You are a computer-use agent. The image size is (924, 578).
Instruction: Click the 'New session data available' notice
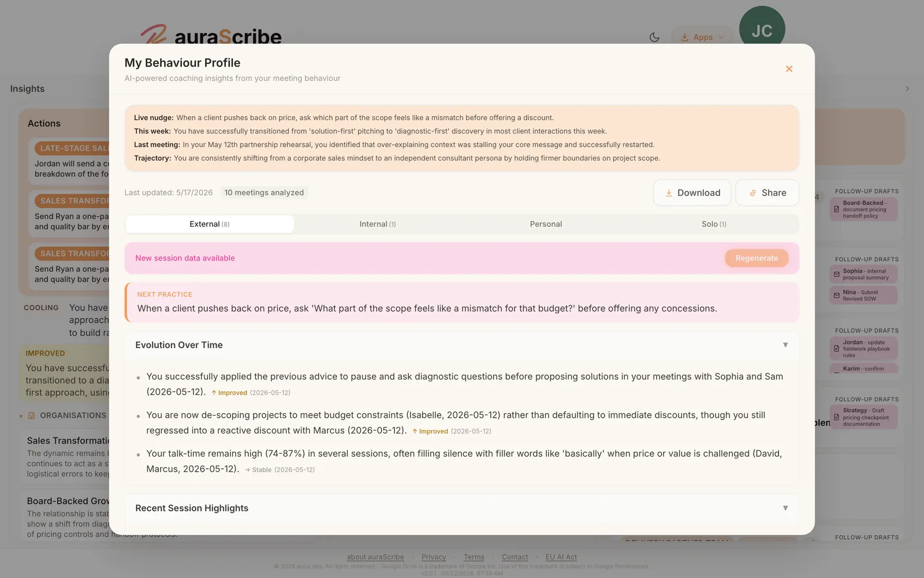(x=185, y=258)
